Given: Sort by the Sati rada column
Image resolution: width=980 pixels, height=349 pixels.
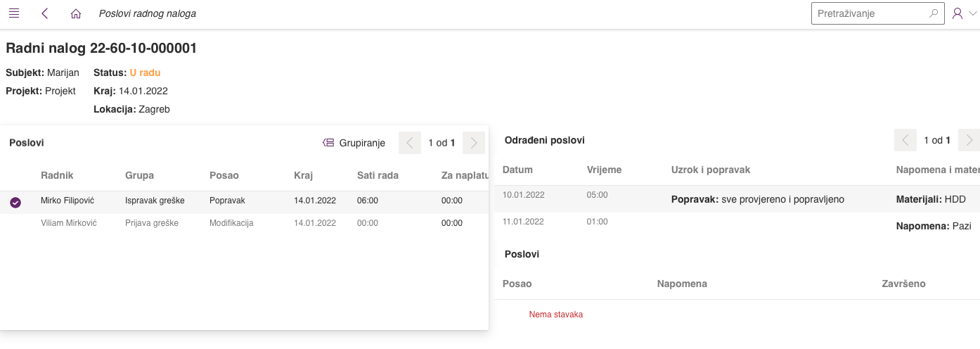Looking at the screenshot, I should (x=377, y=175).
